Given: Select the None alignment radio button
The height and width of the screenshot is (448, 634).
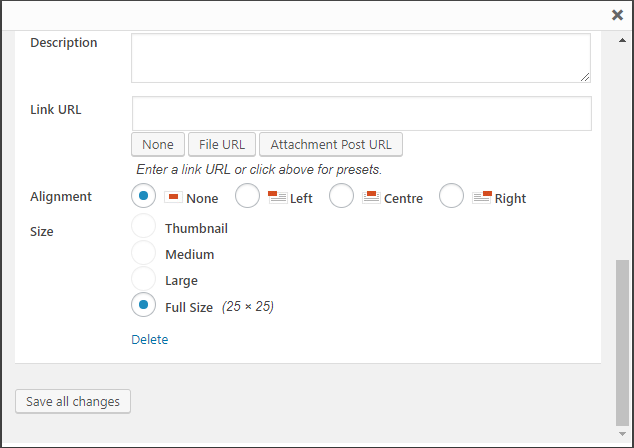Looking at the screenshot, I should tap(143, 196).
